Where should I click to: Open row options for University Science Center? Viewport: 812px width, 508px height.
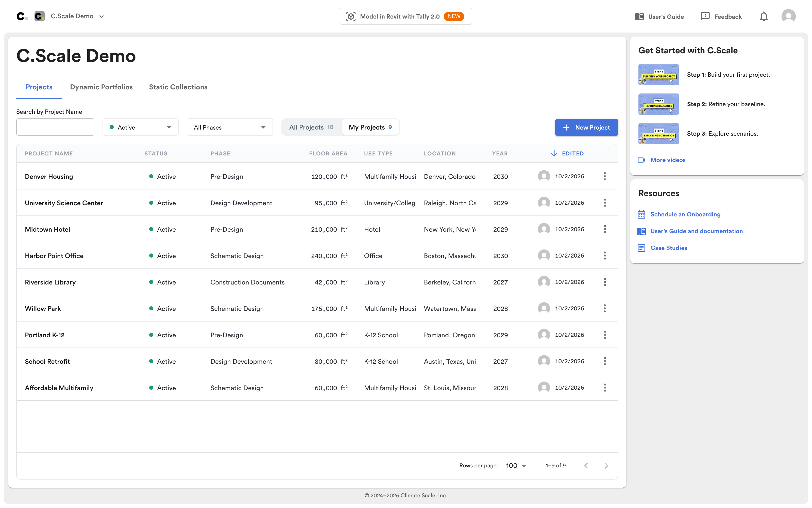point(605,203)
